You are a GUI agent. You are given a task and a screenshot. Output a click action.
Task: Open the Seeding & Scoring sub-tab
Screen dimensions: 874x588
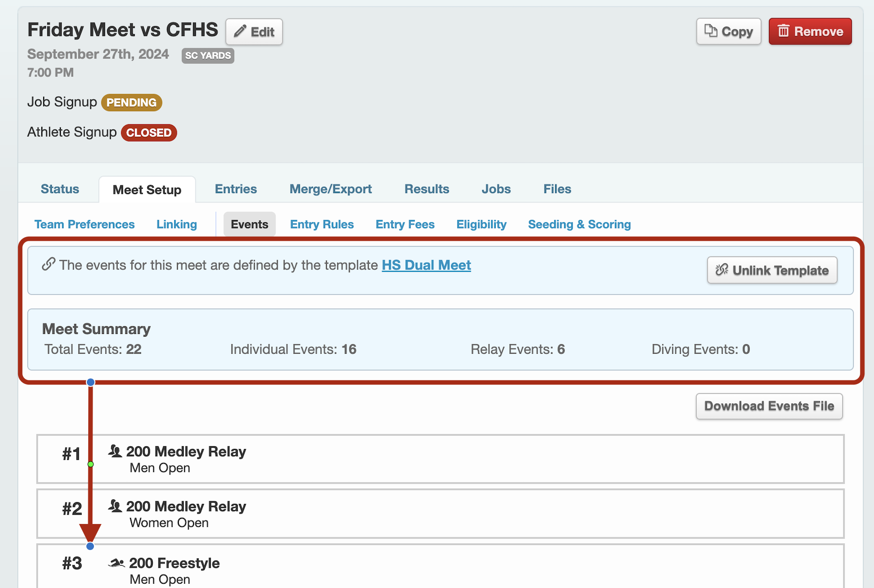tap(579, 224)
